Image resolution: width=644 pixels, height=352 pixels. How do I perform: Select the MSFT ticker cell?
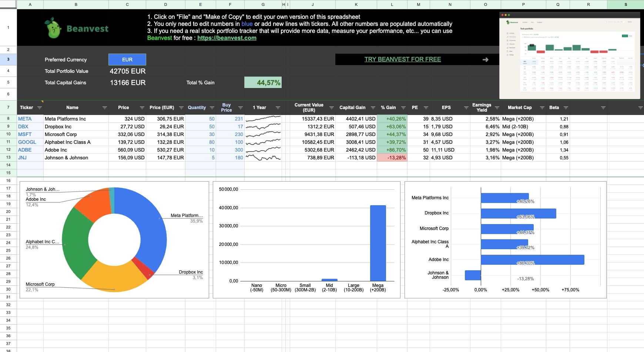[30, 134]
